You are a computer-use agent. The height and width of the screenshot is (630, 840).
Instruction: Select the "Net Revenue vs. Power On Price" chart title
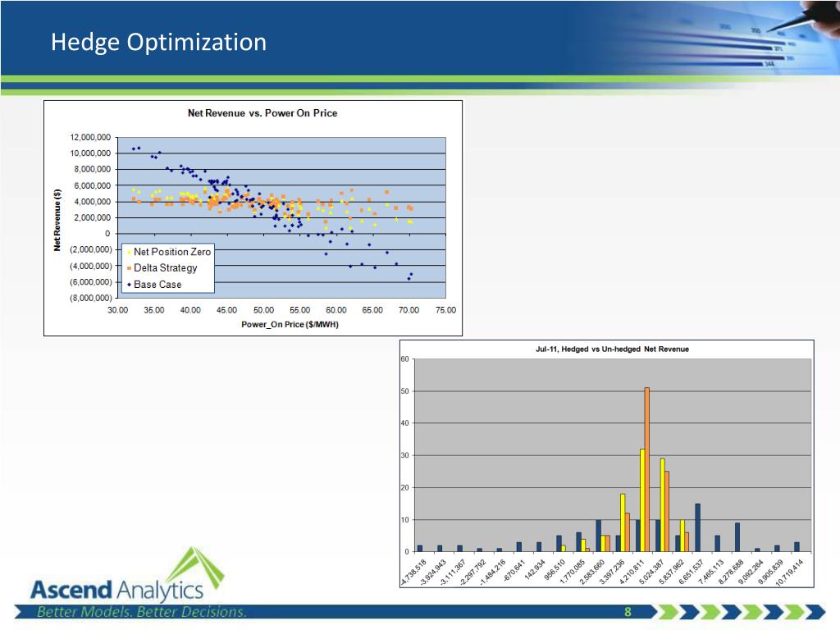262,113
